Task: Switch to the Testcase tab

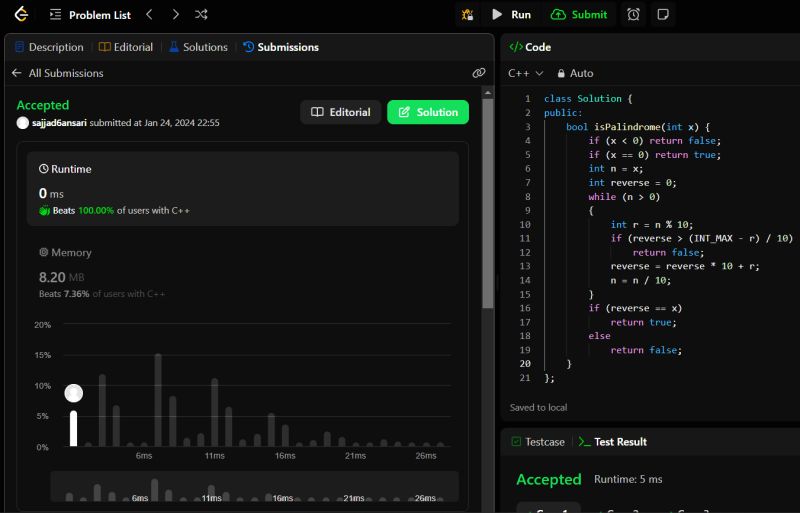Action: coord(538,442)
